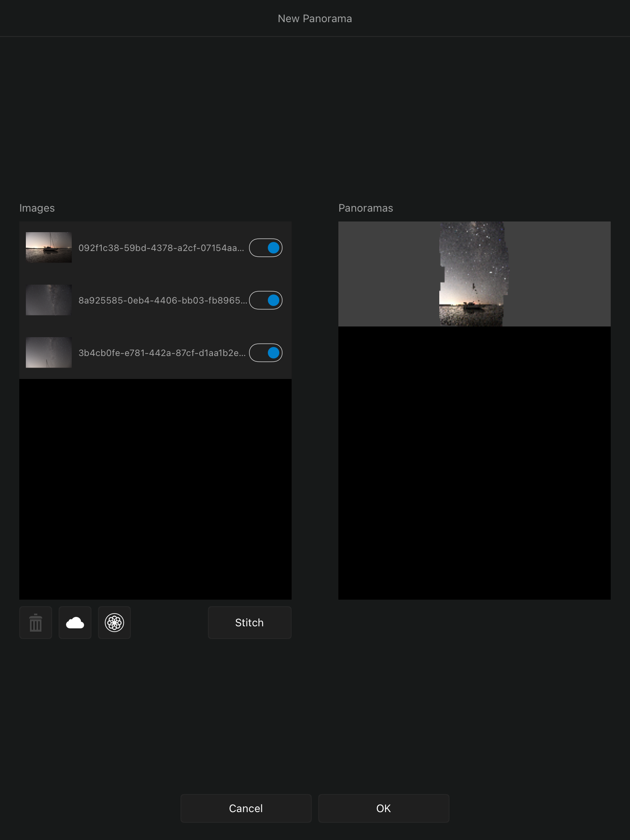Click the Stitch button
The image size is (630, 840).
pos(249,623)
